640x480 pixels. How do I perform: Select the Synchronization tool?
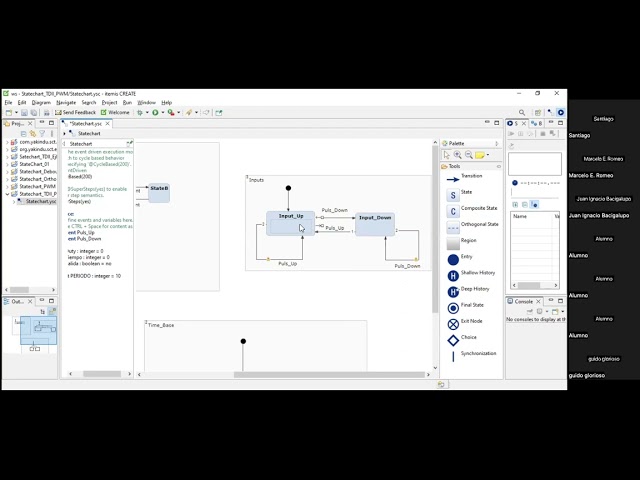(x=472, y=354)
